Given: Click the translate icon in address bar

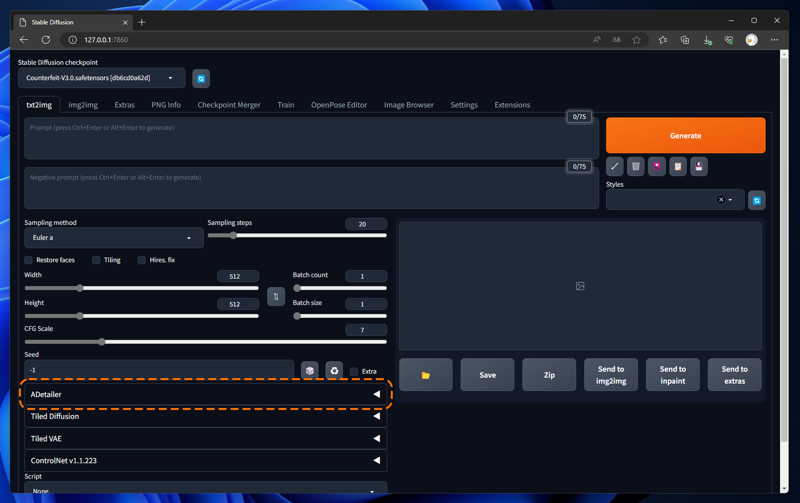Looking at the screenshot, I should click(x=616, y=40).
